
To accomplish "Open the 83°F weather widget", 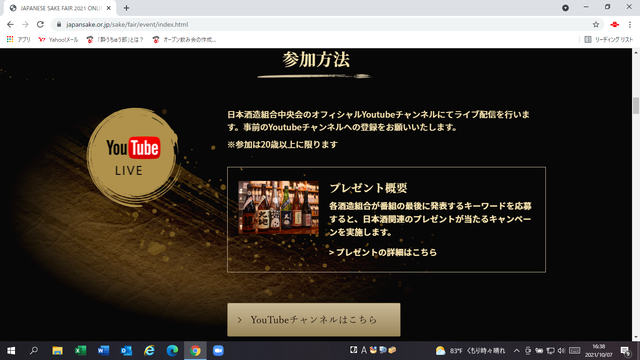I will pyautogui.click(x=470, y=351).
